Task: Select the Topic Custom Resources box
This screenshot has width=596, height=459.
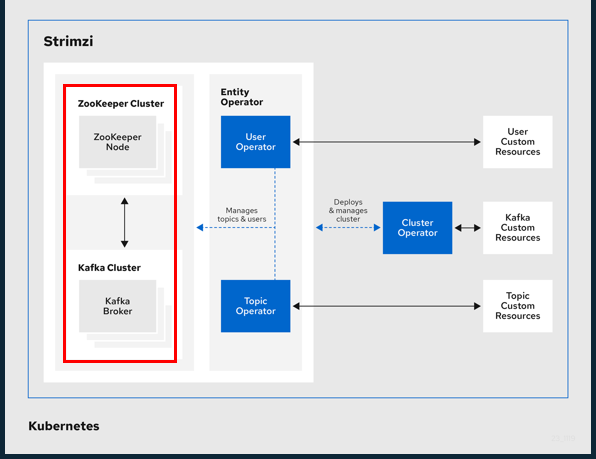Action: (x=518, y=306)
